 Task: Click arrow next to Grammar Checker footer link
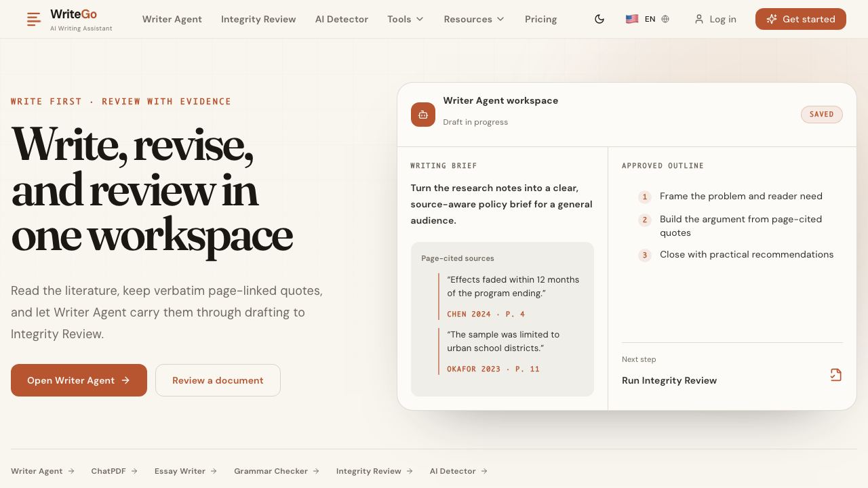coord(317,471)
